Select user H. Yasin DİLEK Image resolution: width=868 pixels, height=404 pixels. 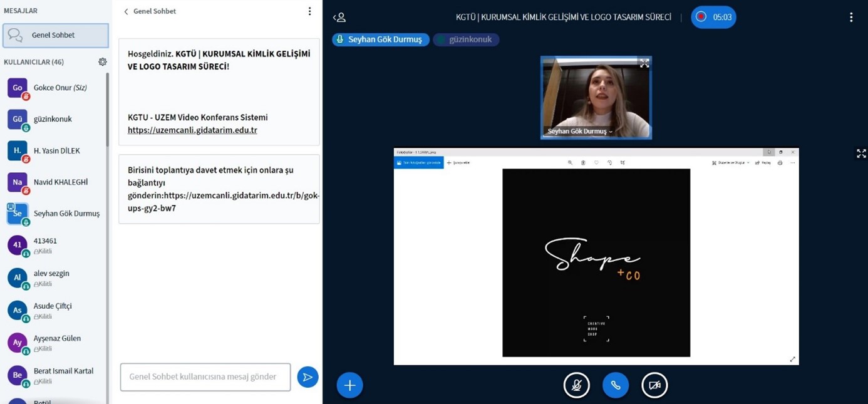(x=56, y=151)
